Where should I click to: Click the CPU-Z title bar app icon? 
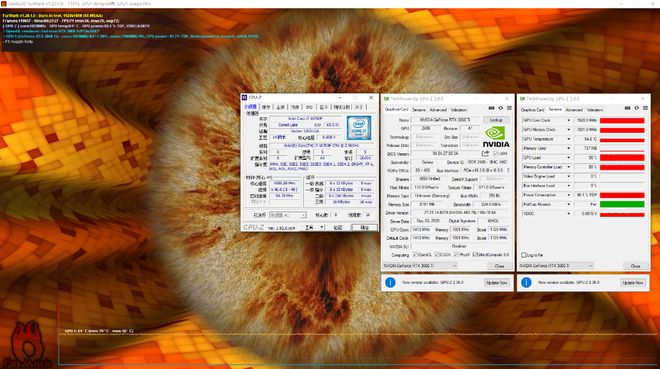pyautogui.click(x=244, y=98)
